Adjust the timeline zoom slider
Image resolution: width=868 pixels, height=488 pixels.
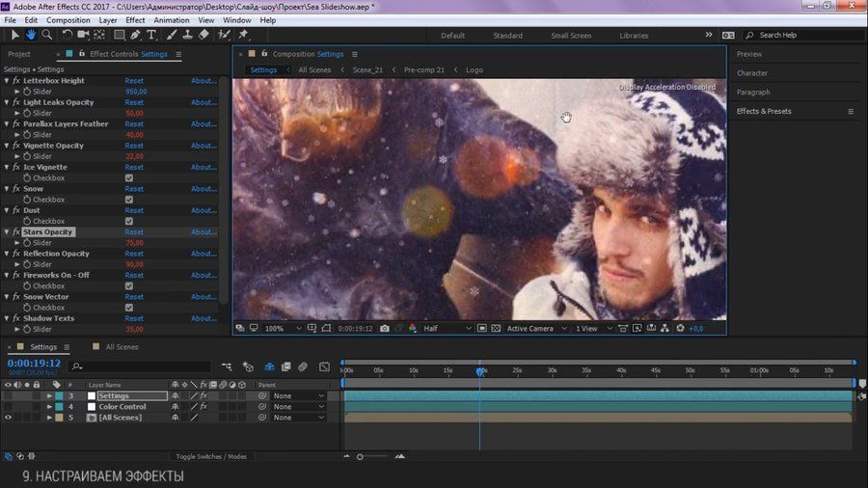361,456
